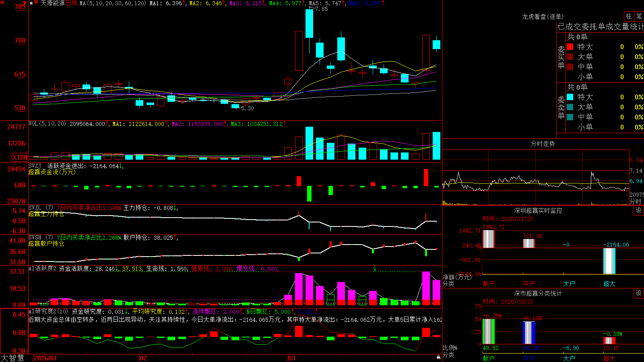Click 主力持仓: -0.808 value
This screenshot has height=362, width=644.
(151, 208)
